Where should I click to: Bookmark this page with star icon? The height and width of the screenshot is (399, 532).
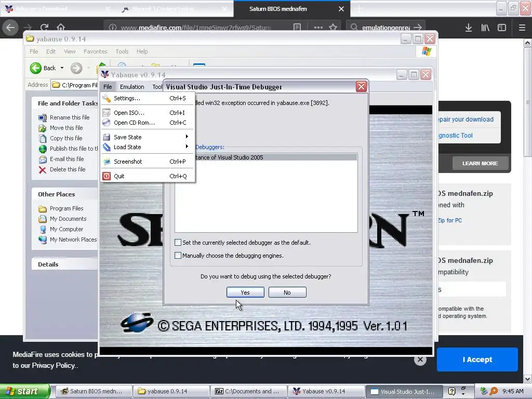click(x=333, y=28)
